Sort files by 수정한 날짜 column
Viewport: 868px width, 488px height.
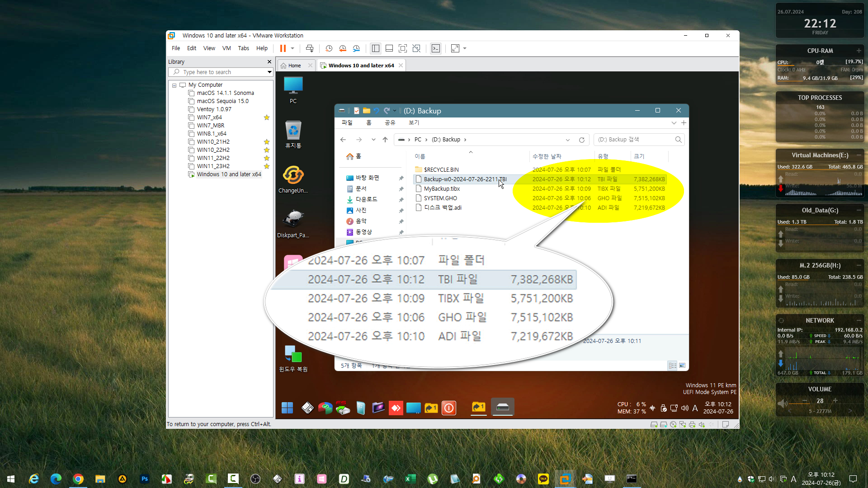[547, 156]
